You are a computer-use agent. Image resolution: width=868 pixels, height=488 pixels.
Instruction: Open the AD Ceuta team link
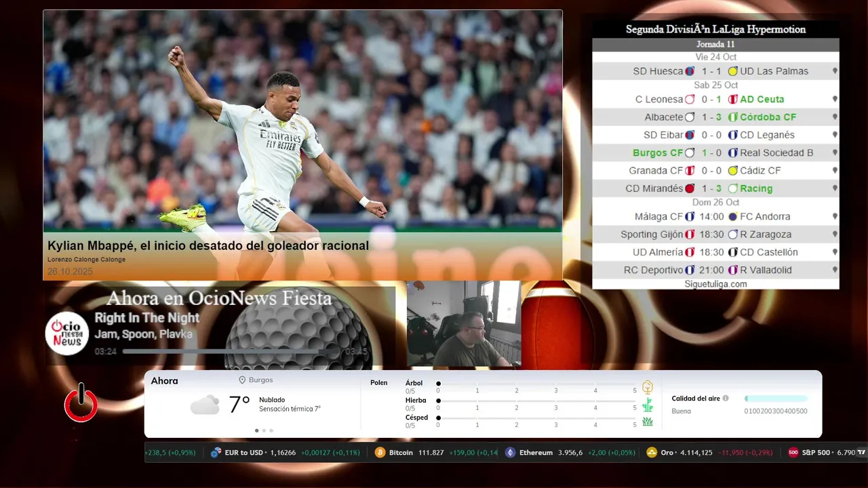pyautogui.click(x=762, y=100)
